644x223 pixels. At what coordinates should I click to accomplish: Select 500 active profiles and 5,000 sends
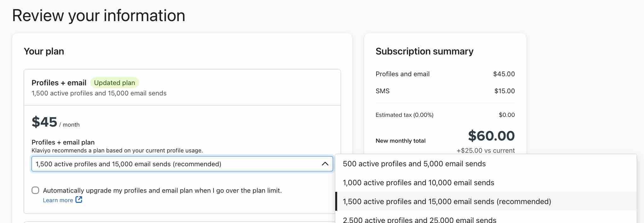[x=414, y=164]
